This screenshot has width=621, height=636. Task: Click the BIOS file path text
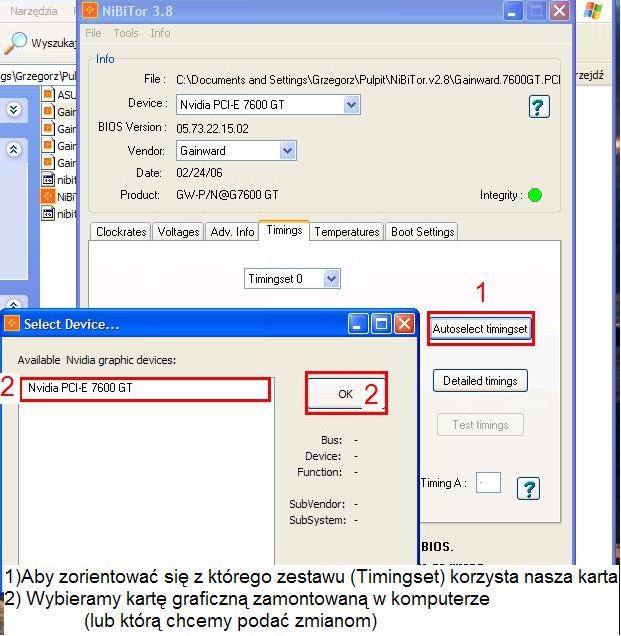pyautogui.click(x=368, y=80)
